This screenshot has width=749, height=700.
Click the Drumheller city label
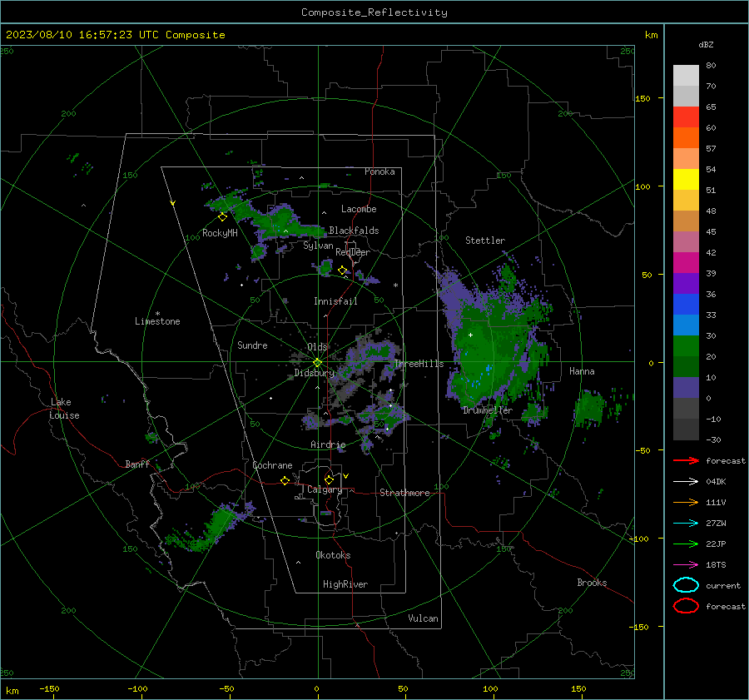[488, 410]
